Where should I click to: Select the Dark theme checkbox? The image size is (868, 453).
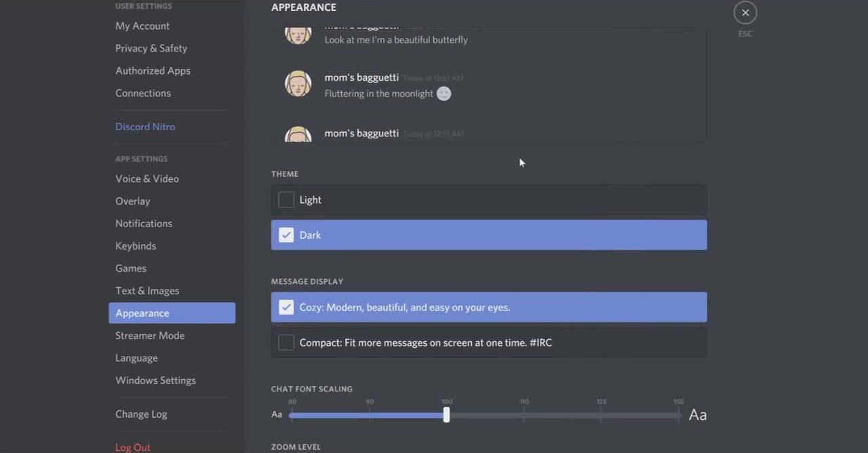click(x=286, y=235)
